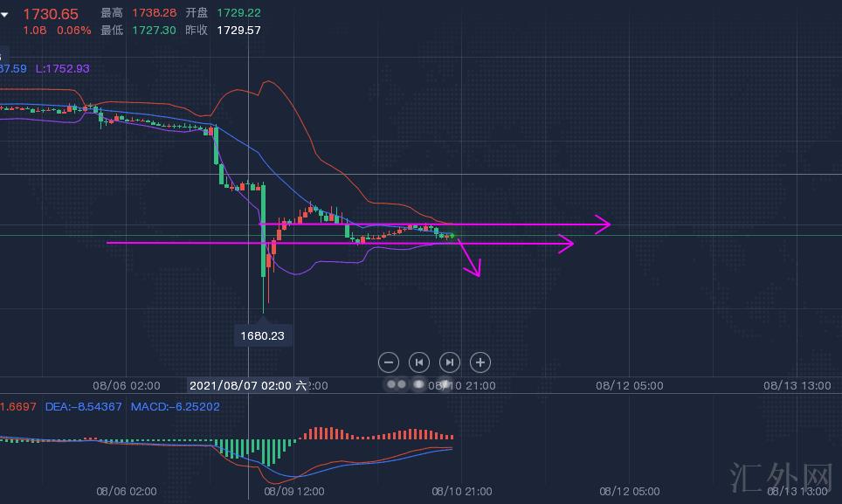Click the 开盘 open price value 1729.22

(238, 13)
